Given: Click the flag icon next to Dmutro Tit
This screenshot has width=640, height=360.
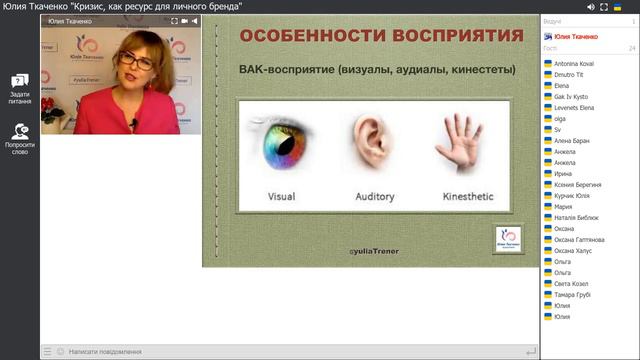Looking at the screenshot, I should pos(548,74).
